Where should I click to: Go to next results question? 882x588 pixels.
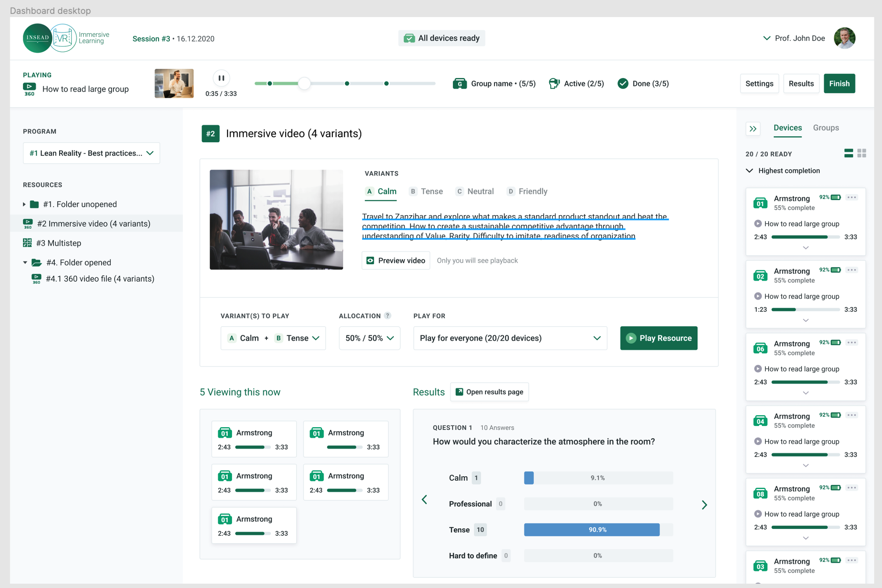coord(704,505)
